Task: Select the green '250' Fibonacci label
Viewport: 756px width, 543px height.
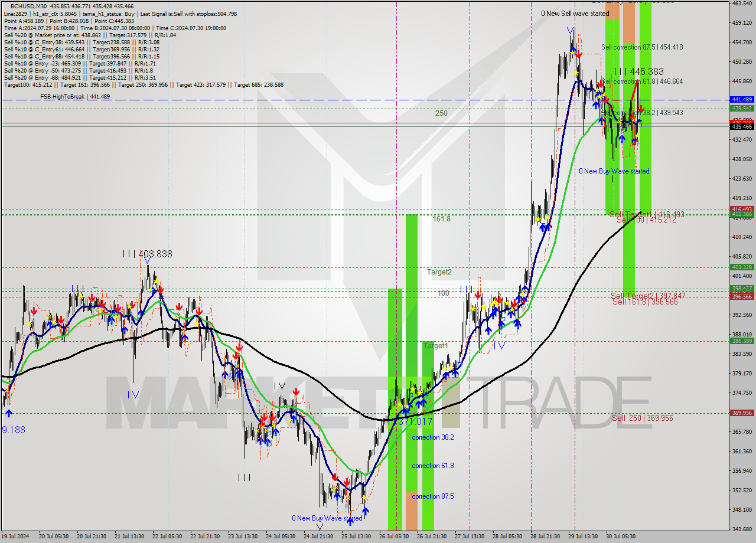Action: tap(441, 113)
